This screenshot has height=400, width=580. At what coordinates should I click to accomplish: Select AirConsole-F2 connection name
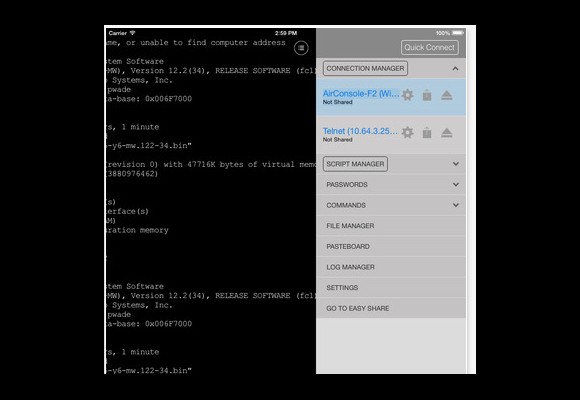click(361, 94)
